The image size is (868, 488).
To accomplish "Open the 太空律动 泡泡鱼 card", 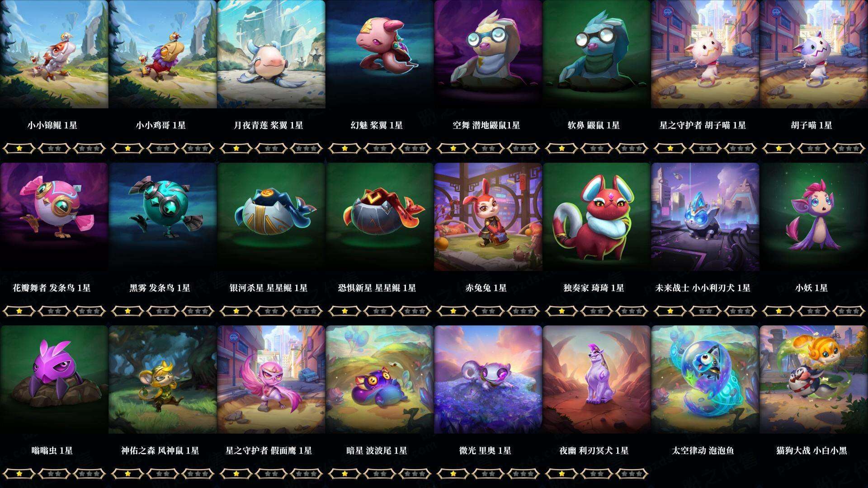I will point(705,380).
